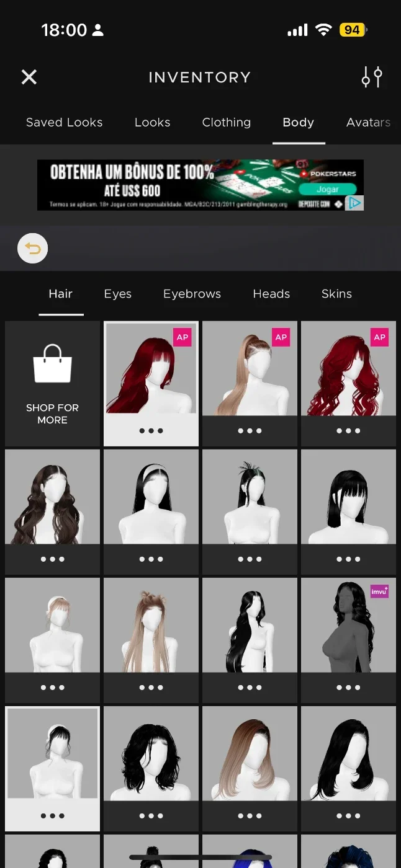
Task: Open options dots under black side-swept hair
Action: [x=348, y=816]
